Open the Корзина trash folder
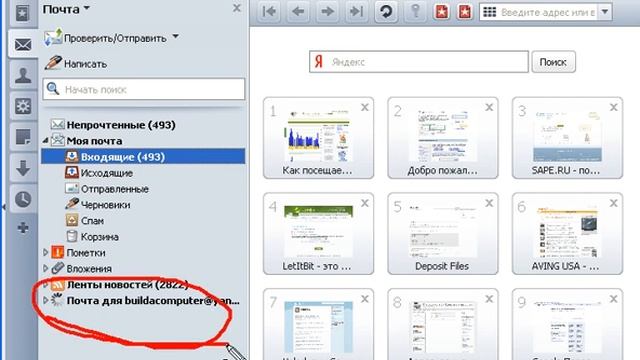Screen dimensions: 640x360 (92, 236)
